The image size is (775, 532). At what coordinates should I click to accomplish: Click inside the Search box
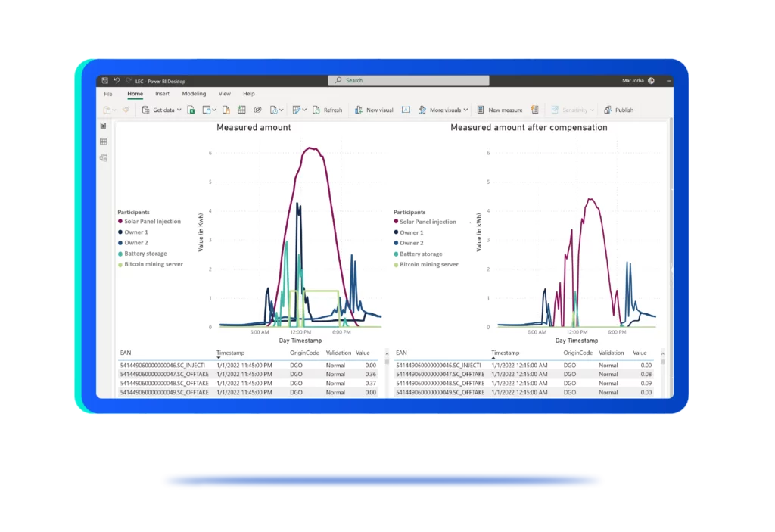click(x=409, y=80)
